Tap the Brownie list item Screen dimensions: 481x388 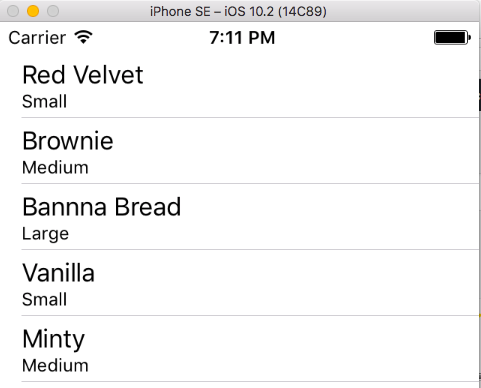(239, 151)
